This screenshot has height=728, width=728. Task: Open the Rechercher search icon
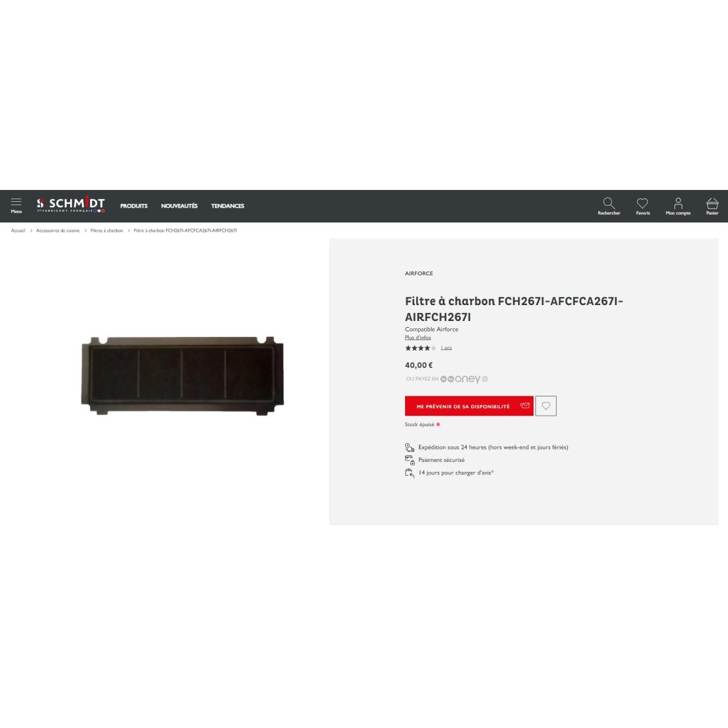609,206
